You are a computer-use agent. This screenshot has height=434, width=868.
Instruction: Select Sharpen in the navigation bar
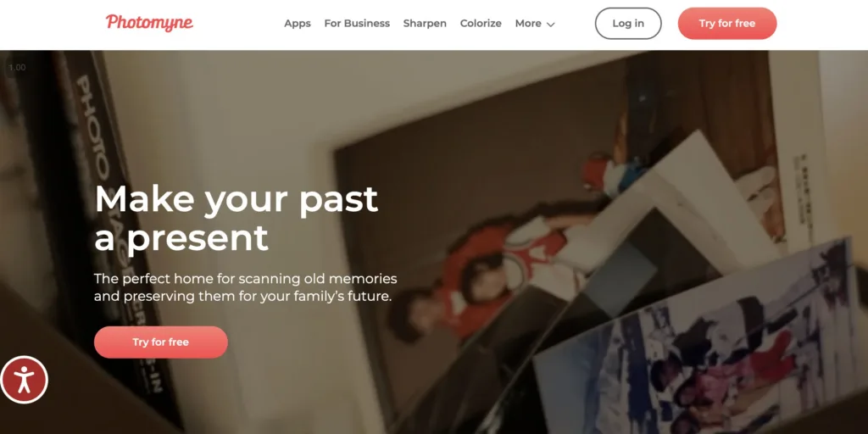coord(425,23)
